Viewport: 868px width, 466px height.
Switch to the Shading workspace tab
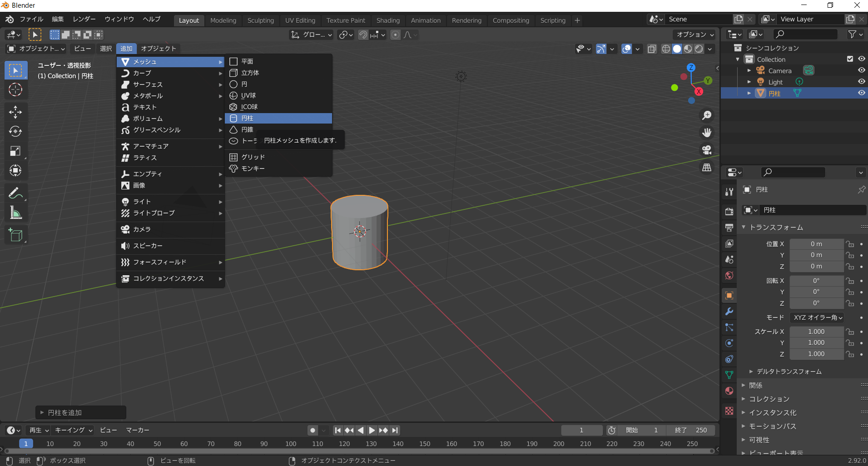[x=388, y=20]
